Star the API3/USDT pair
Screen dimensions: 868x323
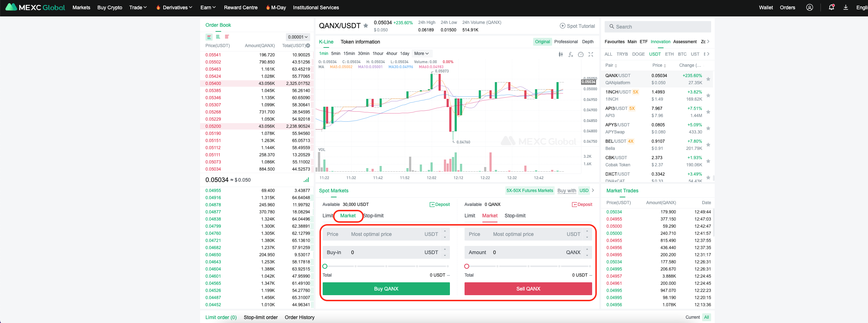(x=708, y=112)
